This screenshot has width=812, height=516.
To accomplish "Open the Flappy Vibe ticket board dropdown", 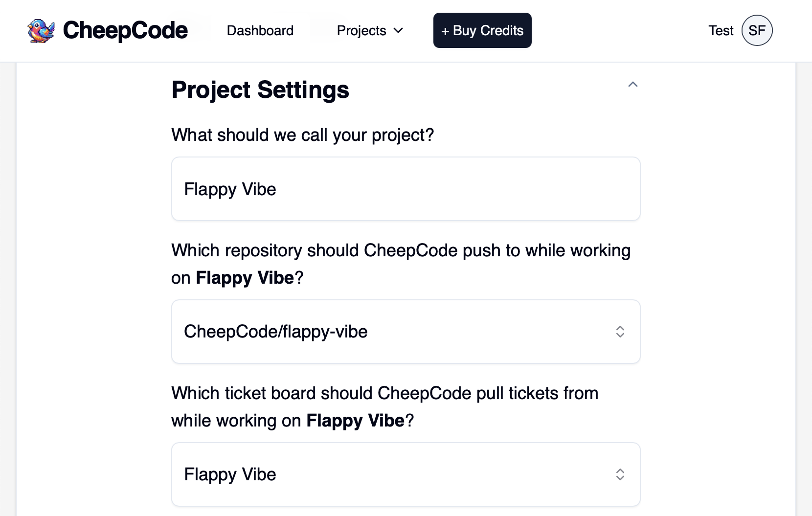I will pyautogui.click(x=406, y=474).
